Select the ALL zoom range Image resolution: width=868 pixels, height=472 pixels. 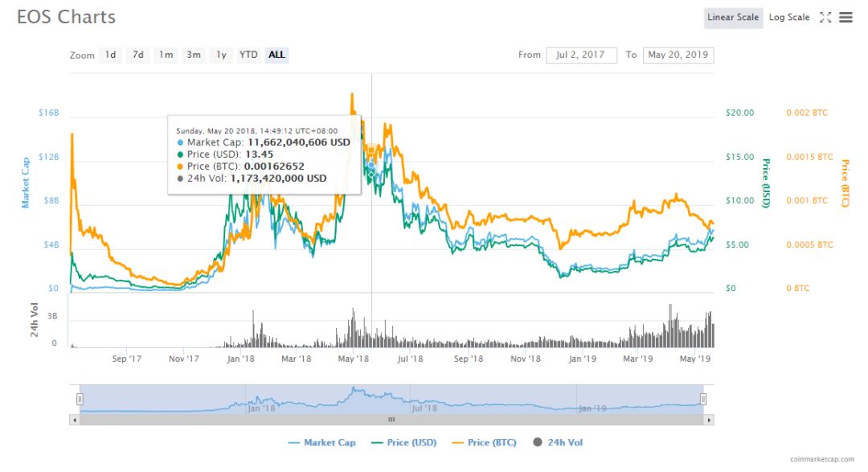point(276,55)
